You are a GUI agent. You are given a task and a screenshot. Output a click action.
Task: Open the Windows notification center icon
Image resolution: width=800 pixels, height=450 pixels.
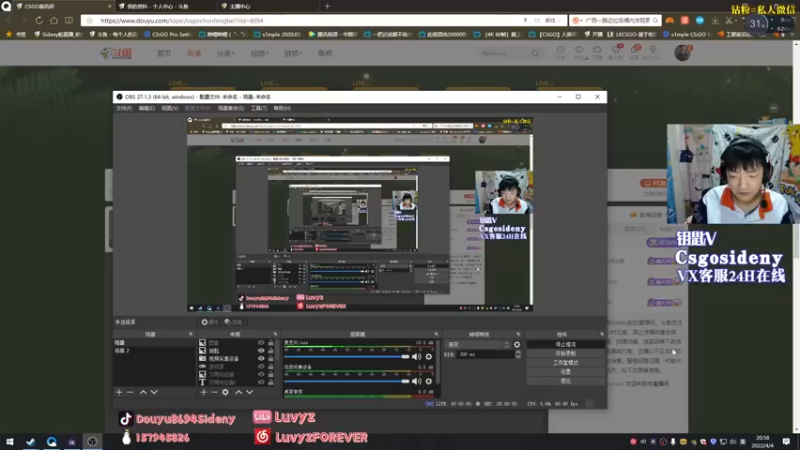(786, 441)
